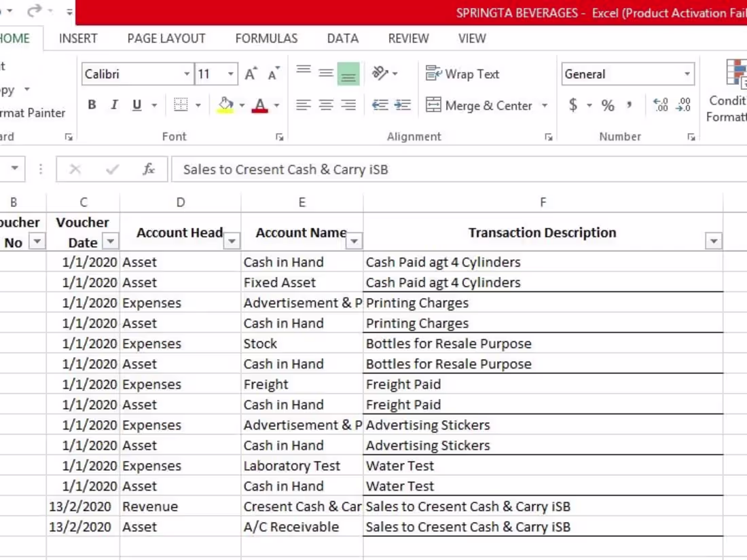747x560 pixels.
Task: Open the PAGE LAYOUT tab
Action: tap(166, 38)
